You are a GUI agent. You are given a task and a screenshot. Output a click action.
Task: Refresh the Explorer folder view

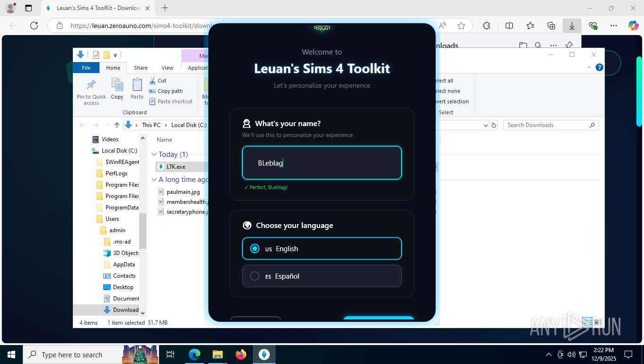(x=494, y=125)
